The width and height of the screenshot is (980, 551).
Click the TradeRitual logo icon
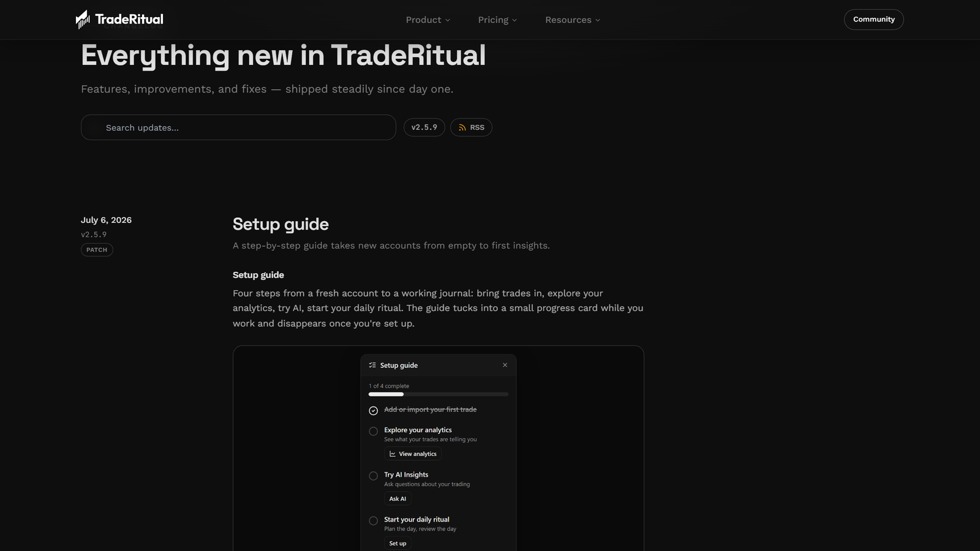click(83, 20)
